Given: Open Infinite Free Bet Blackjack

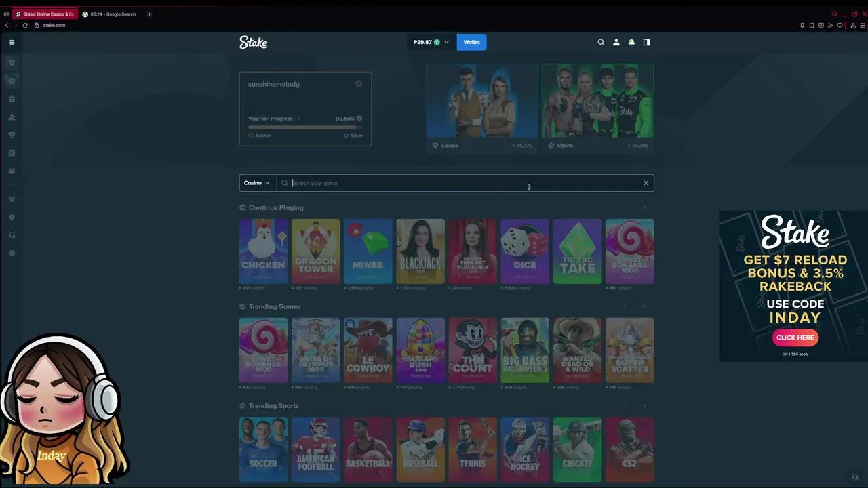Looking at the screenshot, I should (473, 251).
